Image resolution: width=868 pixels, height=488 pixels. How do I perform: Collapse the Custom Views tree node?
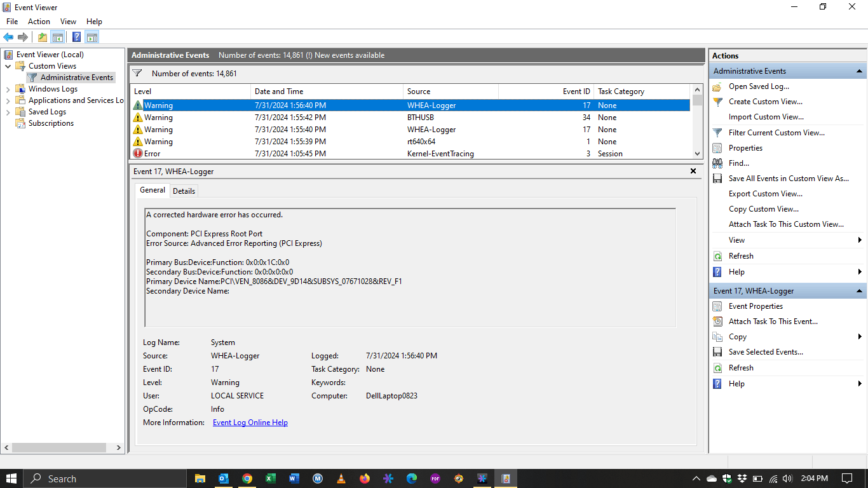click(x=8, y=66)
